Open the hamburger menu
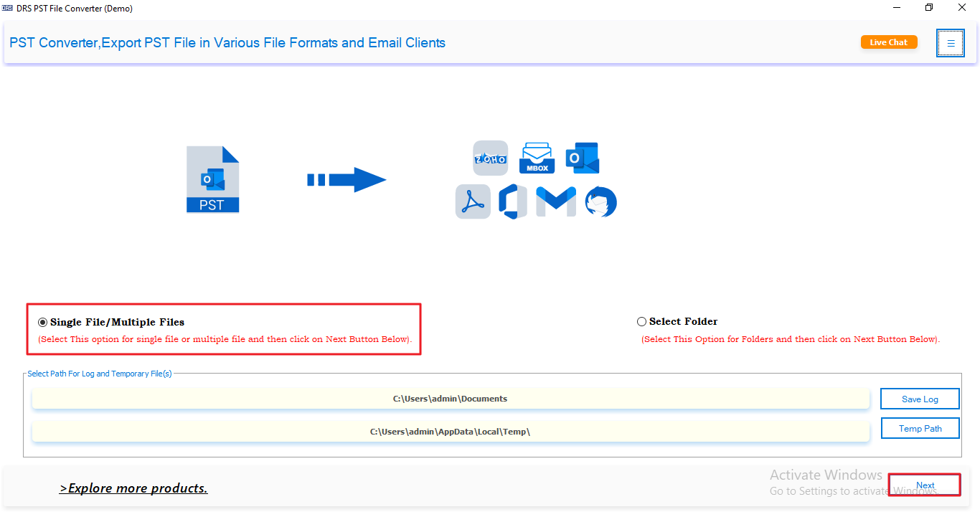The width and height of the screenshot is (980, 522). (950, 43)
